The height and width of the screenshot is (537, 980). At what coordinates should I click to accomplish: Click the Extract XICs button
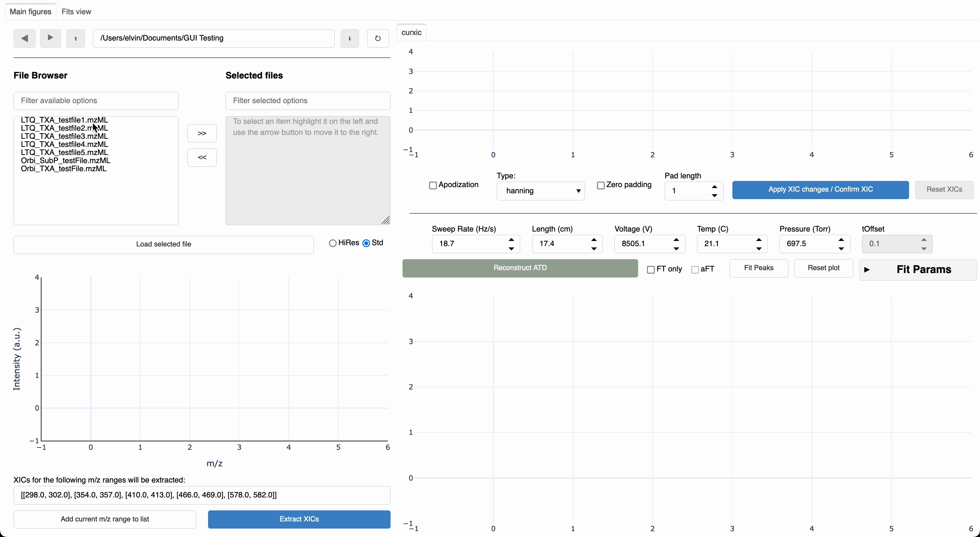tap(299, 519)
